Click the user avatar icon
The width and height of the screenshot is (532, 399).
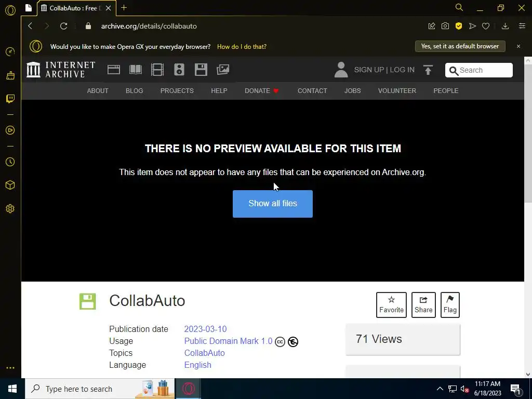[341, 70]
